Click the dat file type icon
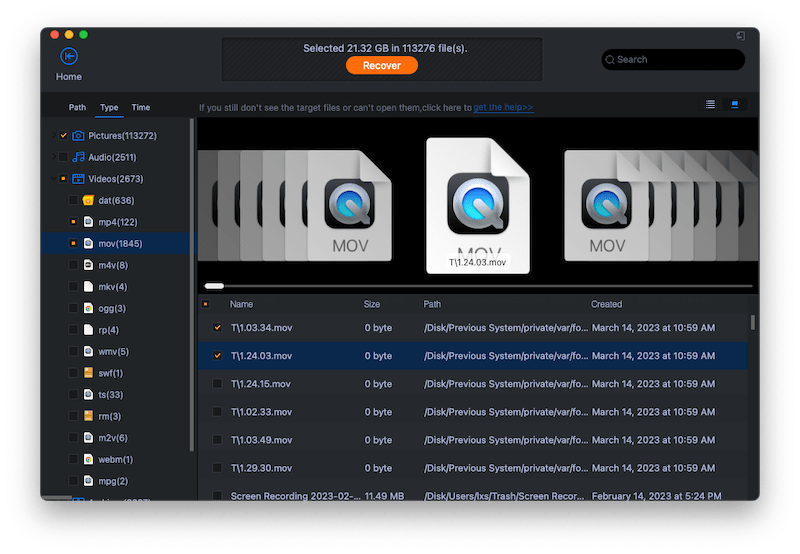The height and width of the screenshot is (554, 800). pos(88,200)
